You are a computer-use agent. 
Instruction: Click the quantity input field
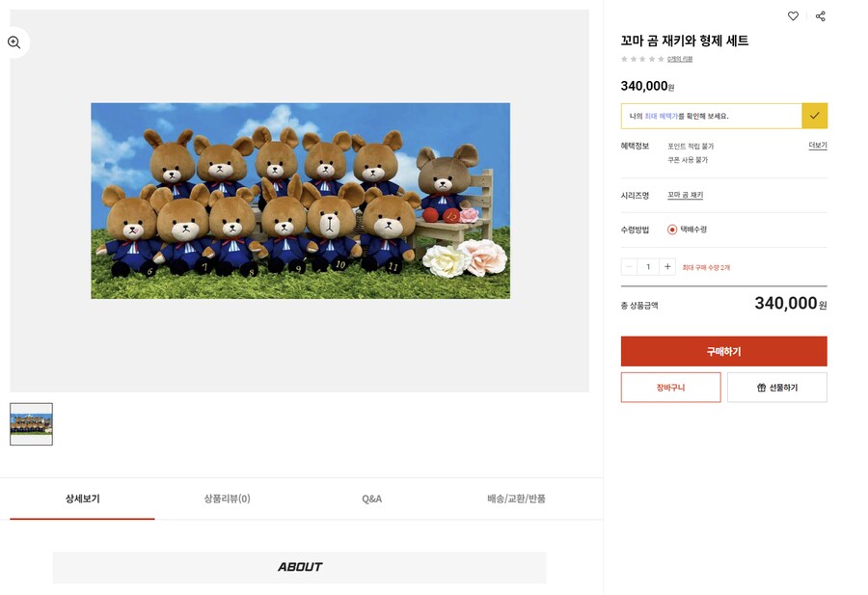coord(648,266)
